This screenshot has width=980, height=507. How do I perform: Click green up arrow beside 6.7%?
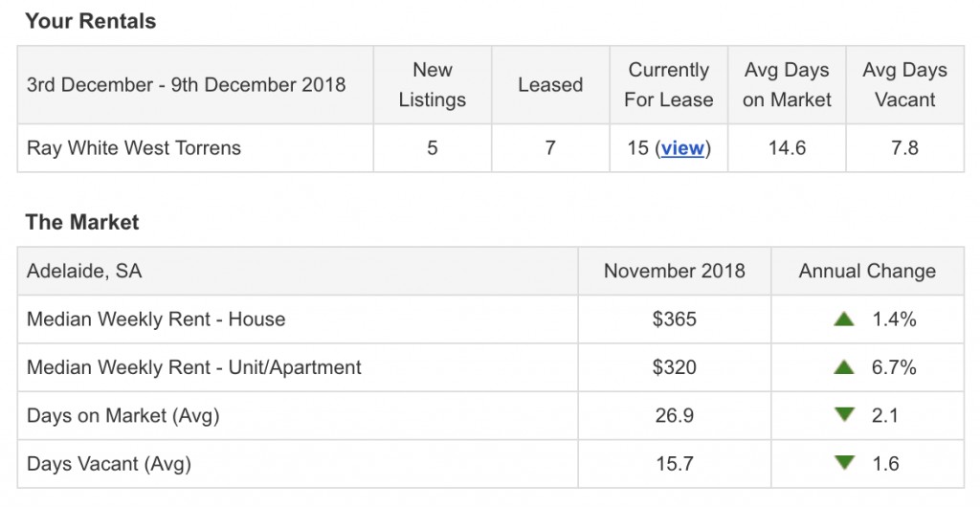(844, 367)
